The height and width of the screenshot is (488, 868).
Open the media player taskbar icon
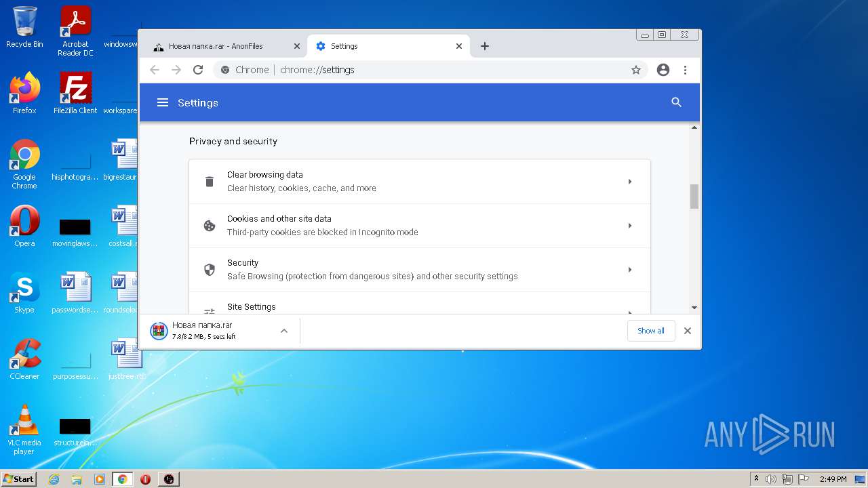point(100,479)
